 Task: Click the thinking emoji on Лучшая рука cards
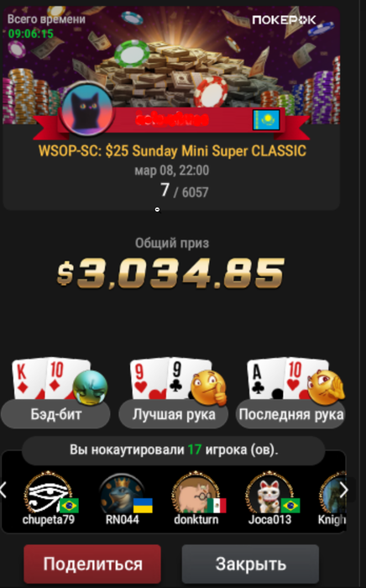208,388
